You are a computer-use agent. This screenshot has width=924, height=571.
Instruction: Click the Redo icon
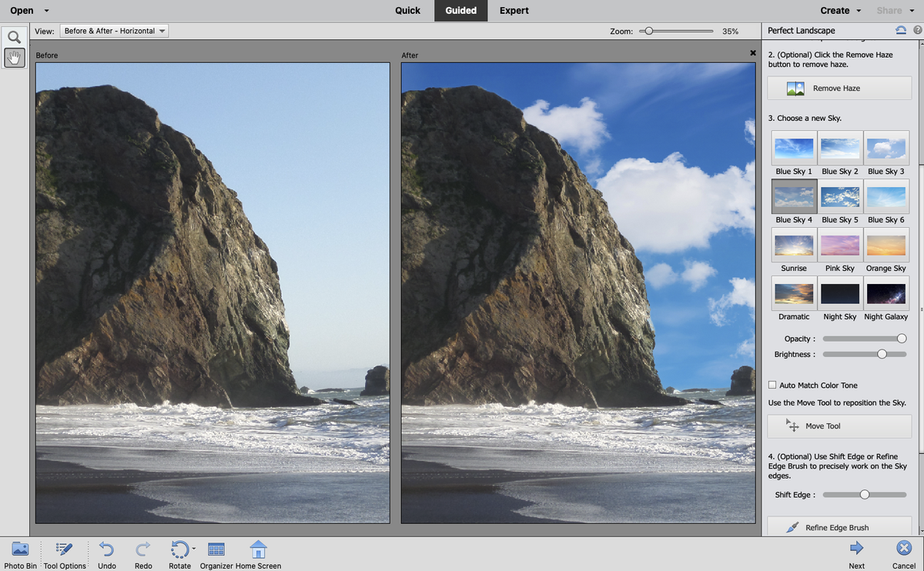click(x=142, y=549)
